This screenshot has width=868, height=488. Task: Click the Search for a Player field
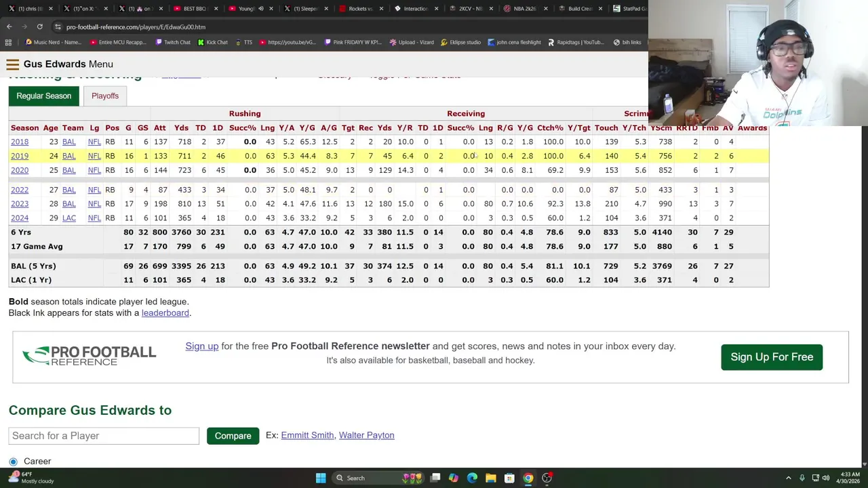(x=104, y=436)
